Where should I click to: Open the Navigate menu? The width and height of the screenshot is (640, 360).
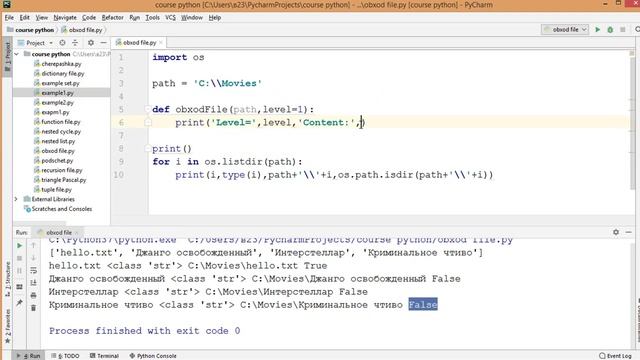(x=65, y=18)
